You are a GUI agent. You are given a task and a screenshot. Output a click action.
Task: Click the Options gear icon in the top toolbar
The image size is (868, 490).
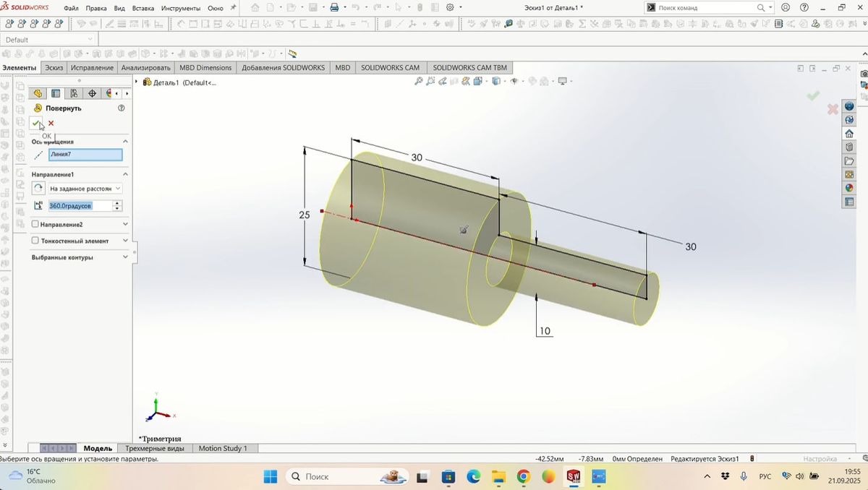click(x=450, y=7)
